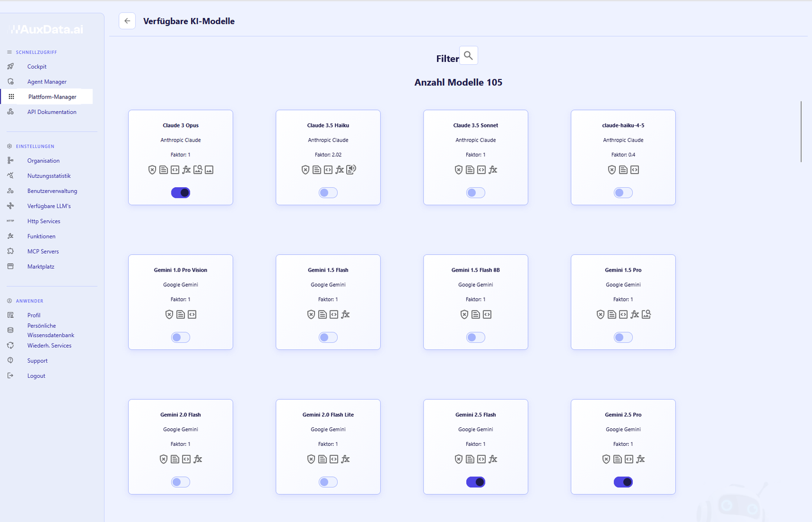The image size is (812, 522).
Task: Click the page vertical scrollbar
Action: click(x=801, y=132)
